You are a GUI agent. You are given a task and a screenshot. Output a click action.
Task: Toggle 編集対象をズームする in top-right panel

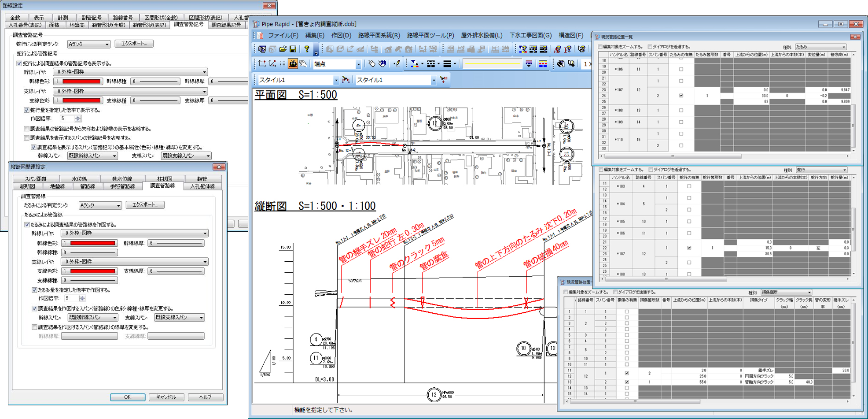600,47
